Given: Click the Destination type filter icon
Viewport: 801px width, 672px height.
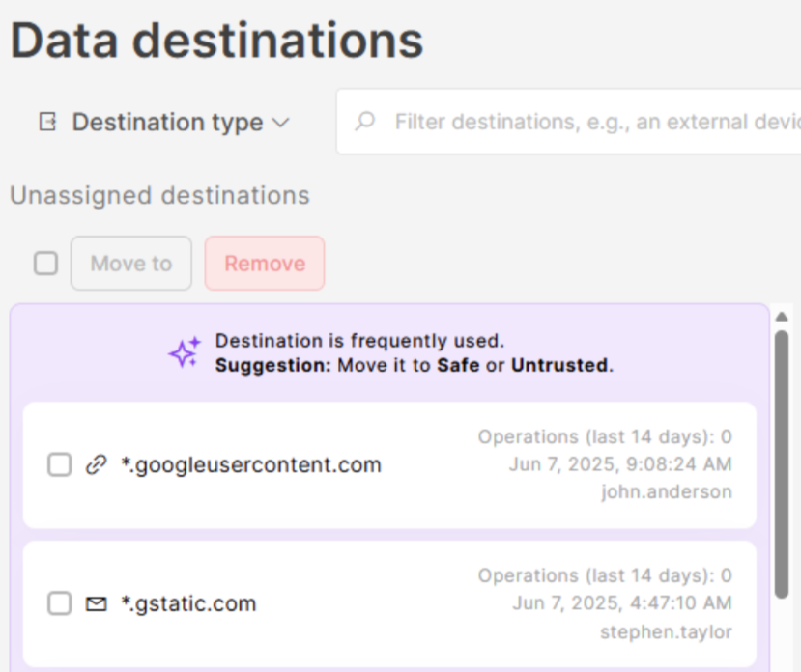Looking at the screenshot, I should [x=47, y=123].
